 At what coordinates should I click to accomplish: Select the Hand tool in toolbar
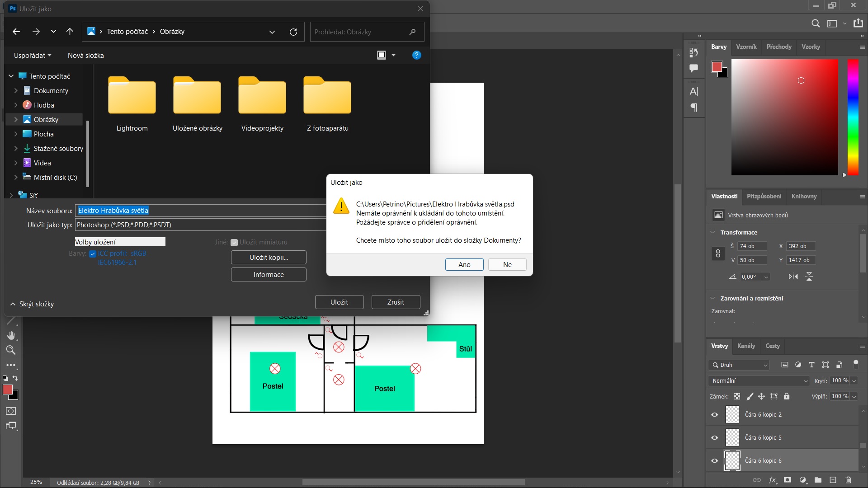(x=11, y=335)
